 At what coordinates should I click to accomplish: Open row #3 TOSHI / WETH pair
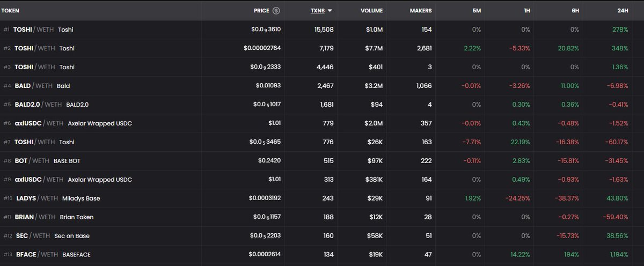coord(322,67)
